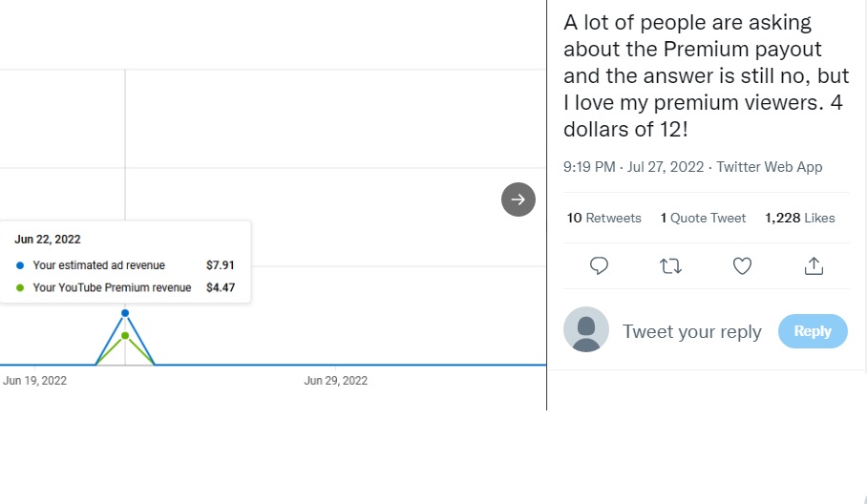Open the 9:19 PM Jul 27, 2022 timestamp

pos(633,167)
